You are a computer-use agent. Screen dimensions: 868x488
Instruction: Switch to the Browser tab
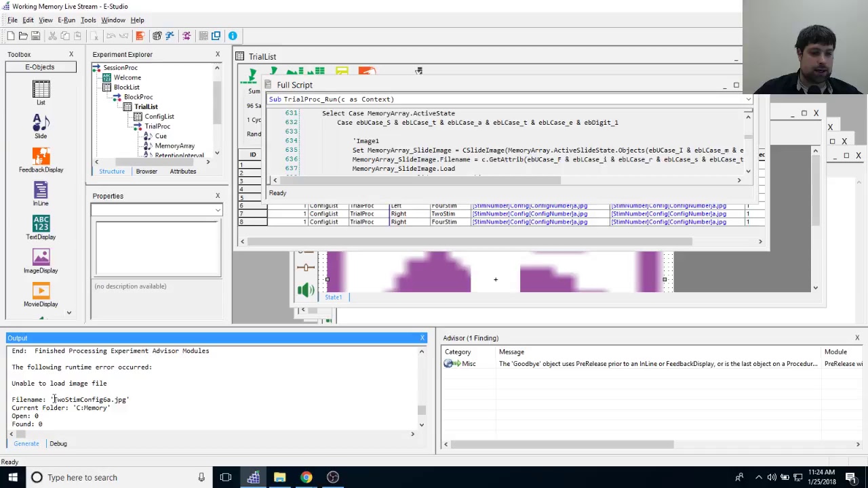pyautogui.click(x=146, y=171)
